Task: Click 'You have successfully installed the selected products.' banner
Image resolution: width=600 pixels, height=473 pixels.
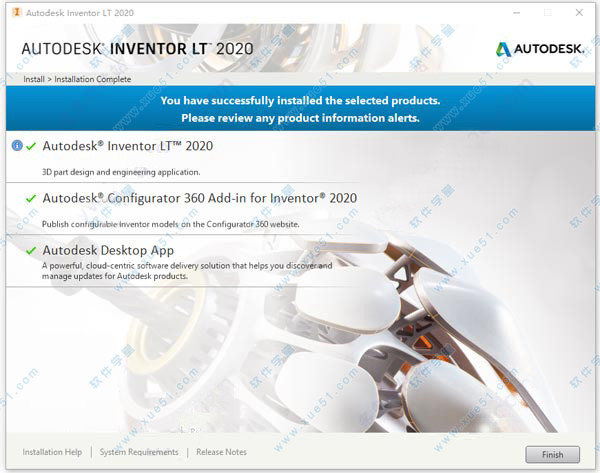Action: [x=300, y=101]
